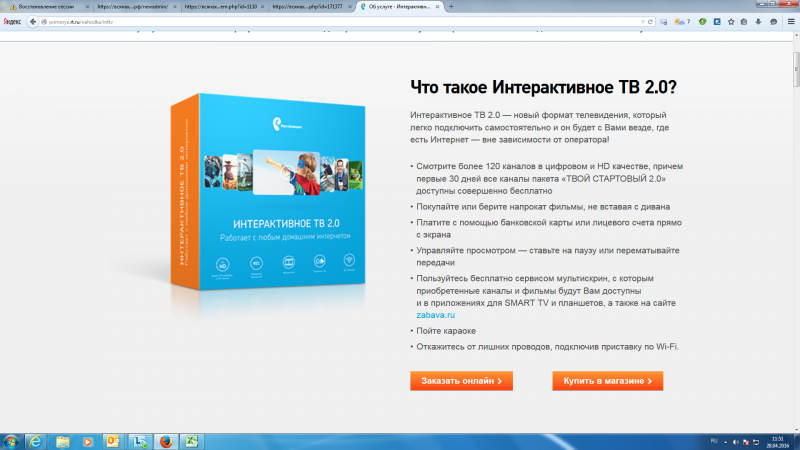Click the green shield extension icon

(x=703, y=20)
